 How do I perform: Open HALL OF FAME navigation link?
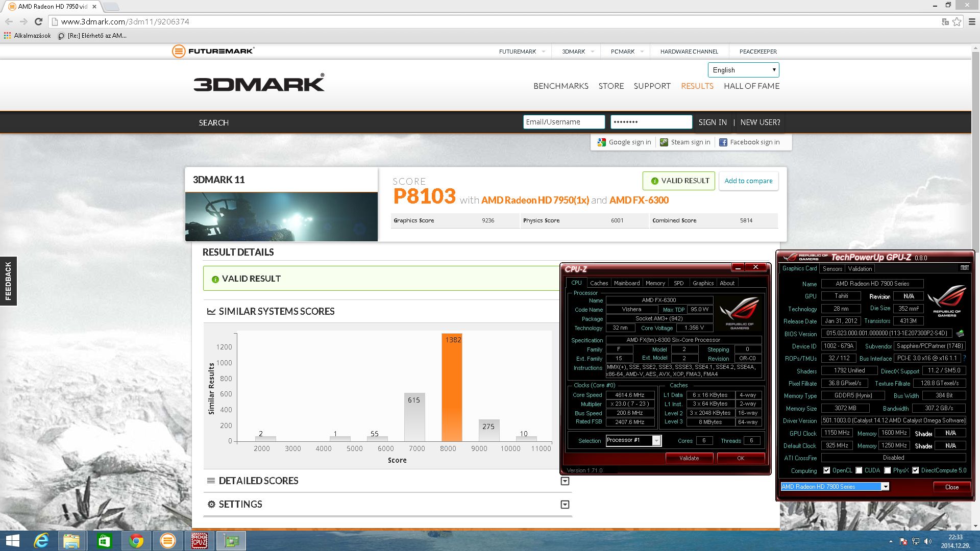(751, 86)
